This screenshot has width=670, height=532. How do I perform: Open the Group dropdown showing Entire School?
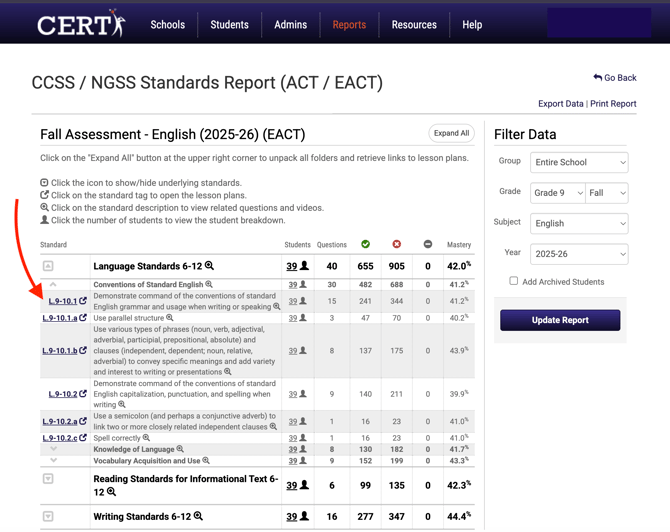(x=579, y=162)
